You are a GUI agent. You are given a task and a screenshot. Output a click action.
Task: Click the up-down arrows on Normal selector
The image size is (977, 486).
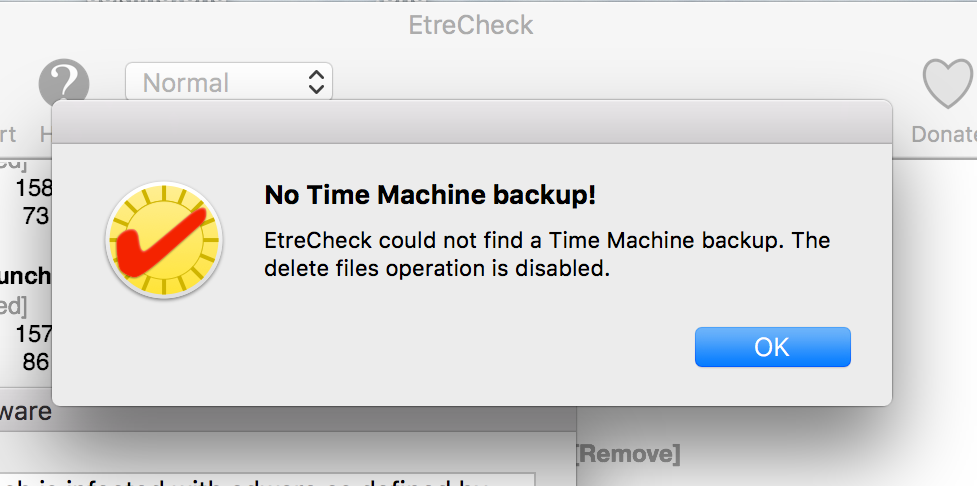tap(316, 82)
